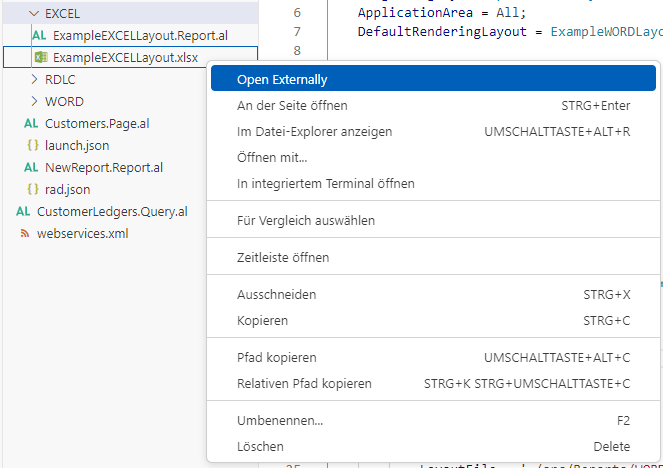The width and height of the screenshot is (663, 468).
Task: Click line number 7 in editor gutter
Action: [297, 32]
